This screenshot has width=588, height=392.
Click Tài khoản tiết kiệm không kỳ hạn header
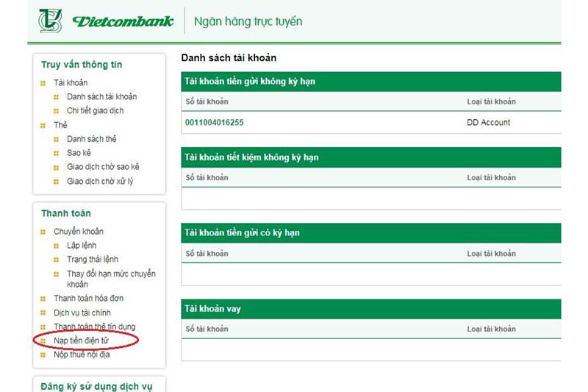click(x=371, y=157)
